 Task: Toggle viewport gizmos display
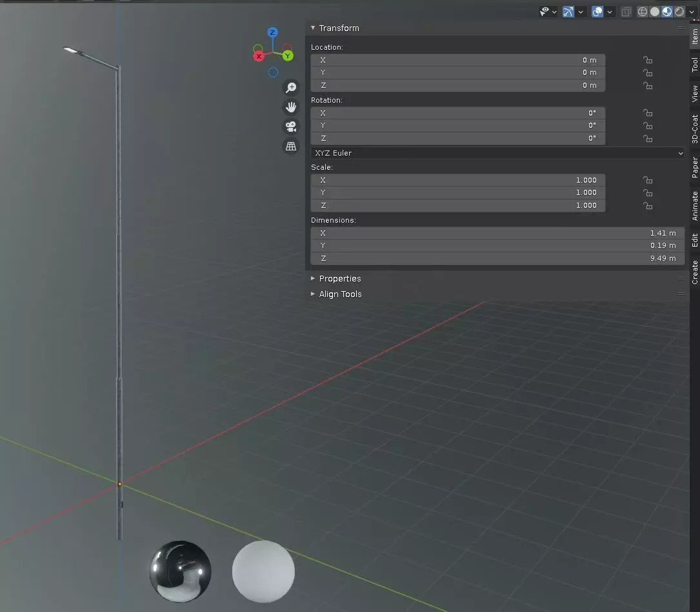(568, 12)
